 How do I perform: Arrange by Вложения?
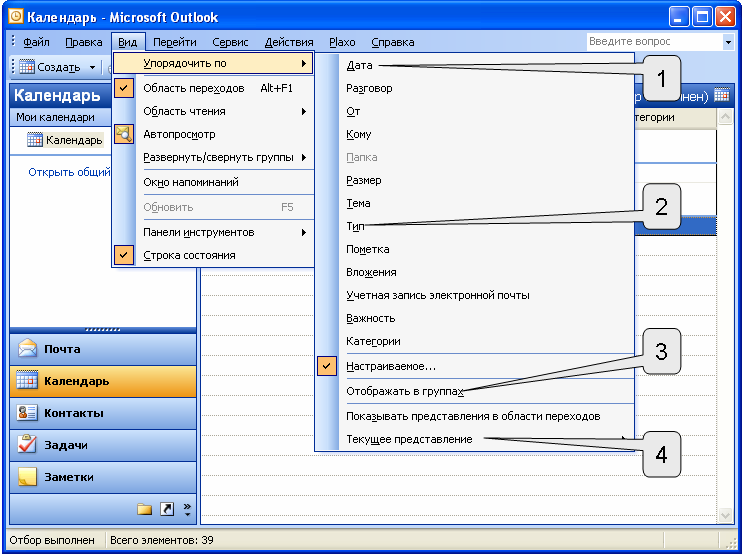pos(371,272)
